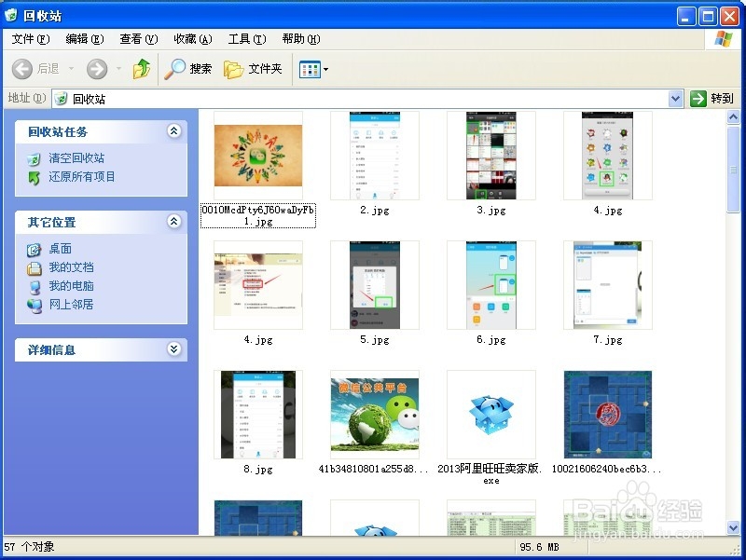Image resolution: width=746 pixels, height=560 pixels.
Task: Open the 收藏(A) menu
Action: (193, 39)
